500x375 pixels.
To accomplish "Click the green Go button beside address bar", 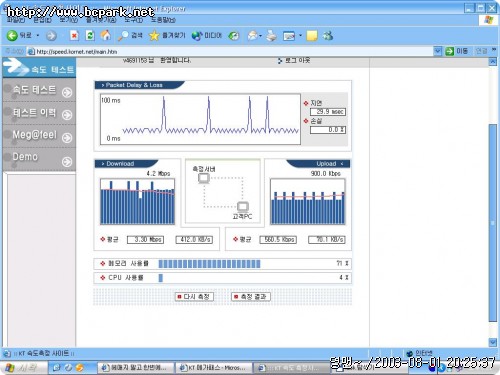I will [x=449, y=51].
